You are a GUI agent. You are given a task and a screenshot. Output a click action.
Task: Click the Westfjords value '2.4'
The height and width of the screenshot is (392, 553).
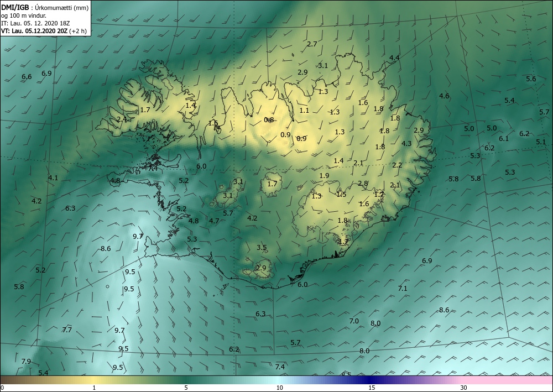[x=122, y=119]
